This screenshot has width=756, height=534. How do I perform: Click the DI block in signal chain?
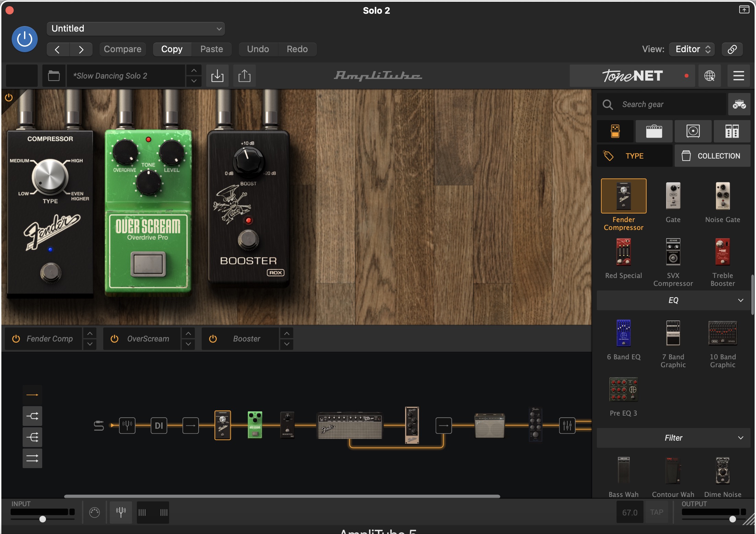[x=159, y=426]
